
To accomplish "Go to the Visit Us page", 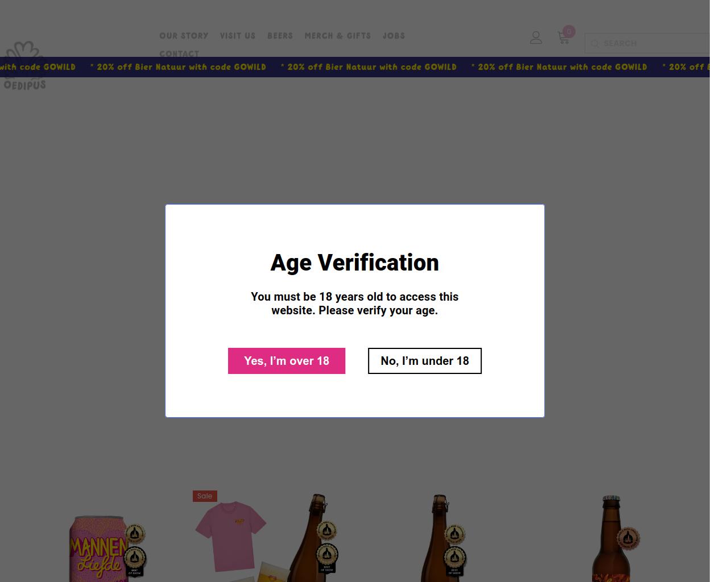I will [x=238, y=36].
